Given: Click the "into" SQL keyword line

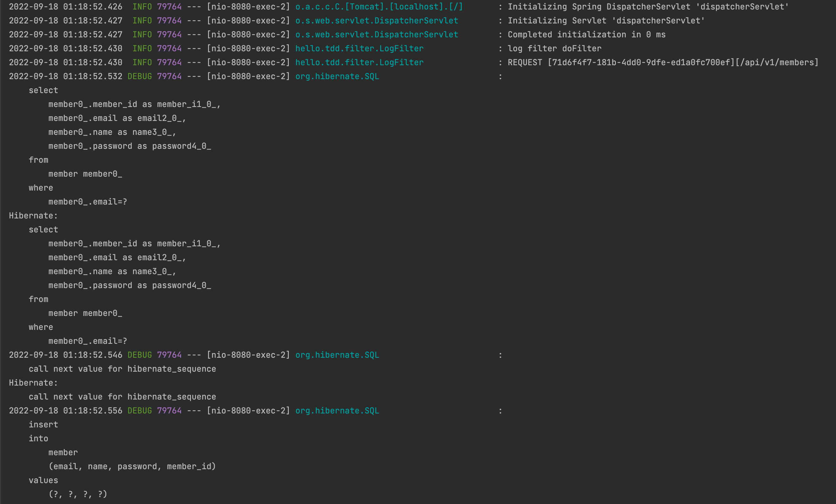Looking at the screenshot, I should 38,438.
